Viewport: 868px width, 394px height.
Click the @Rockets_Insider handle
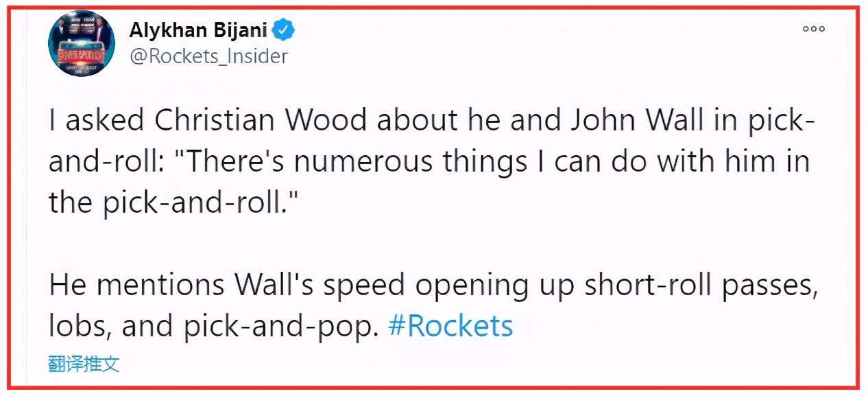tap(208, 56)
